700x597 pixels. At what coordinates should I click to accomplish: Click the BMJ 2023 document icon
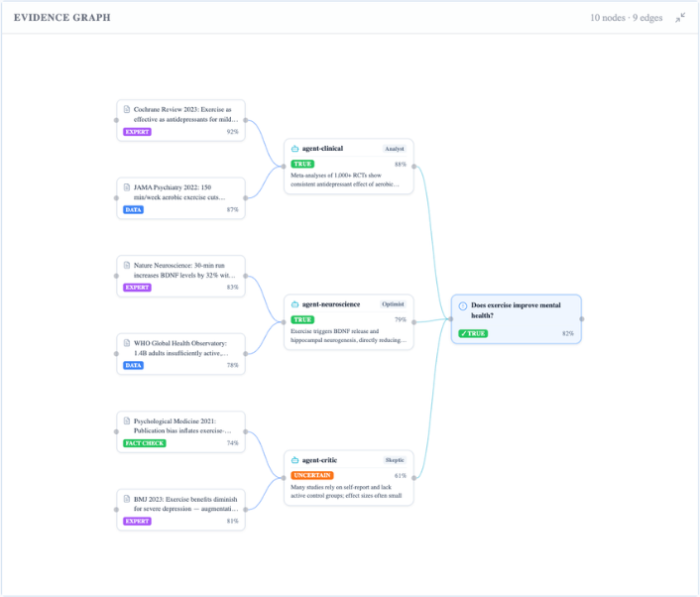[126, 498]
